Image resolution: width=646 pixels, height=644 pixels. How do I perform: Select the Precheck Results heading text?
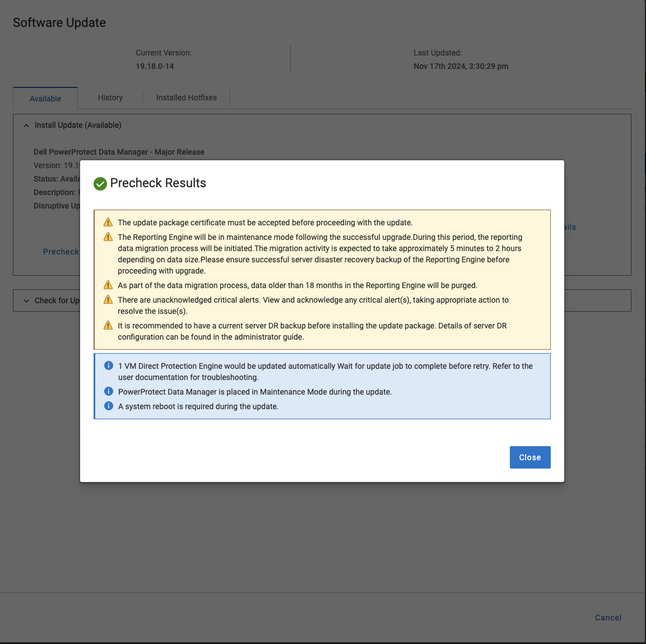pos(158,183)
